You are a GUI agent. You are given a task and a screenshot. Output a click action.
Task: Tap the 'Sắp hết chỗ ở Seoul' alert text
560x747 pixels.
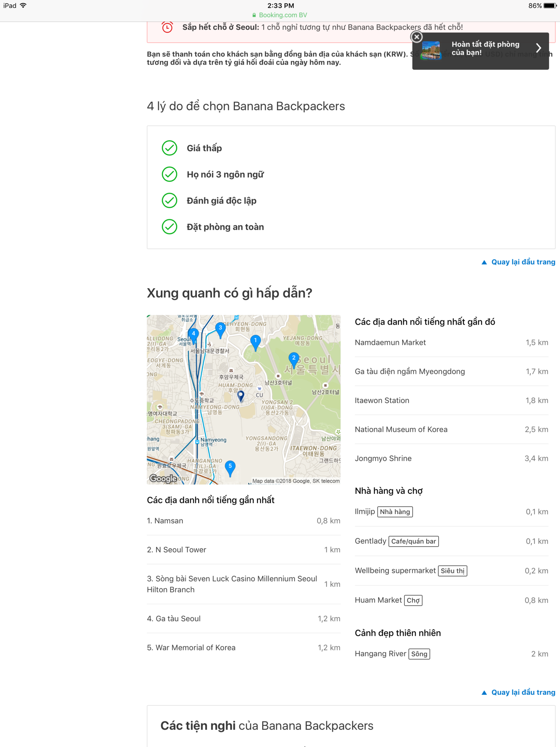tap(323, 27)
